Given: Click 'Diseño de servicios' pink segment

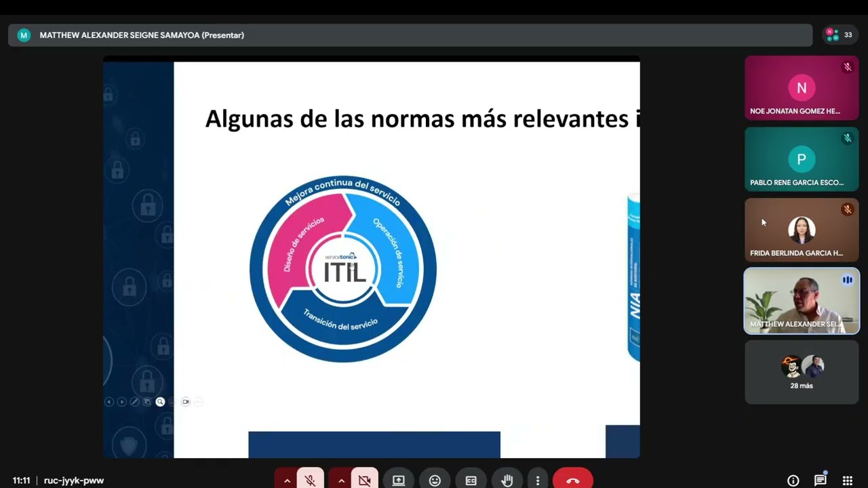Looking at the screenshot, I should 303,244.
